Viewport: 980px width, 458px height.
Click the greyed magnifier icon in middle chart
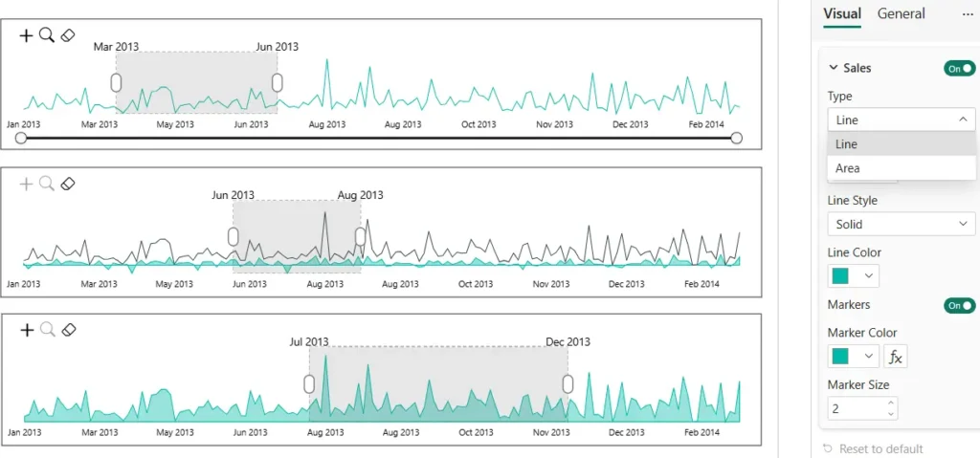tap(47, 184)
